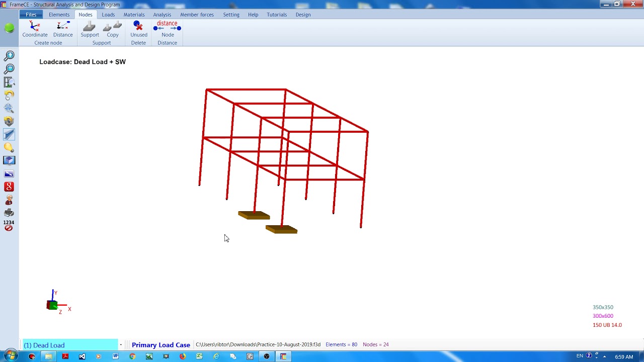Toggle the steel beam section render icon

[9, 134]
